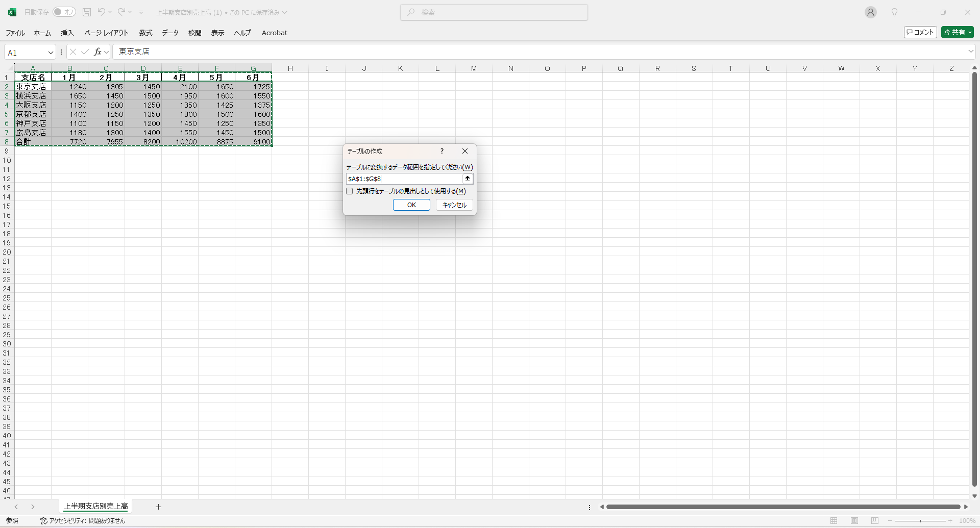Click the キャンセル button
This screenshot has width=980, height=528.
tap(454, 205)
